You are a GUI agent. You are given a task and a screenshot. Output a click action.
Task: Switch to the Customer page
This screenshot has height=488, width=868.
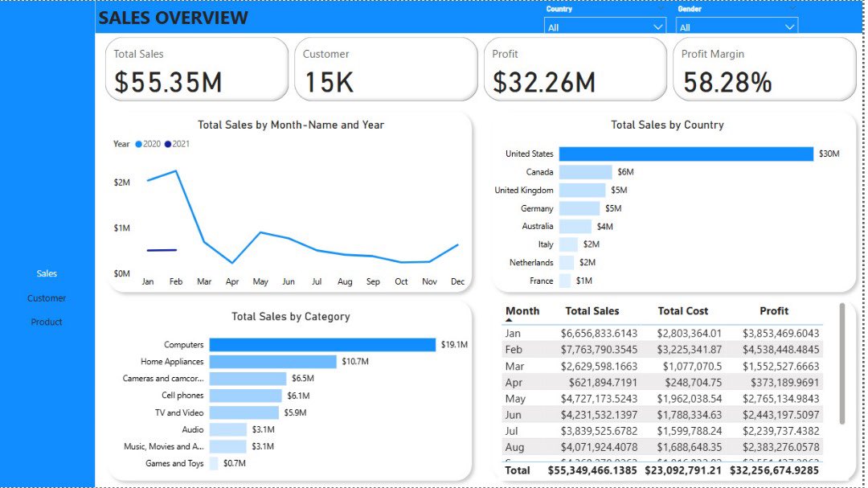pos(47,298)
